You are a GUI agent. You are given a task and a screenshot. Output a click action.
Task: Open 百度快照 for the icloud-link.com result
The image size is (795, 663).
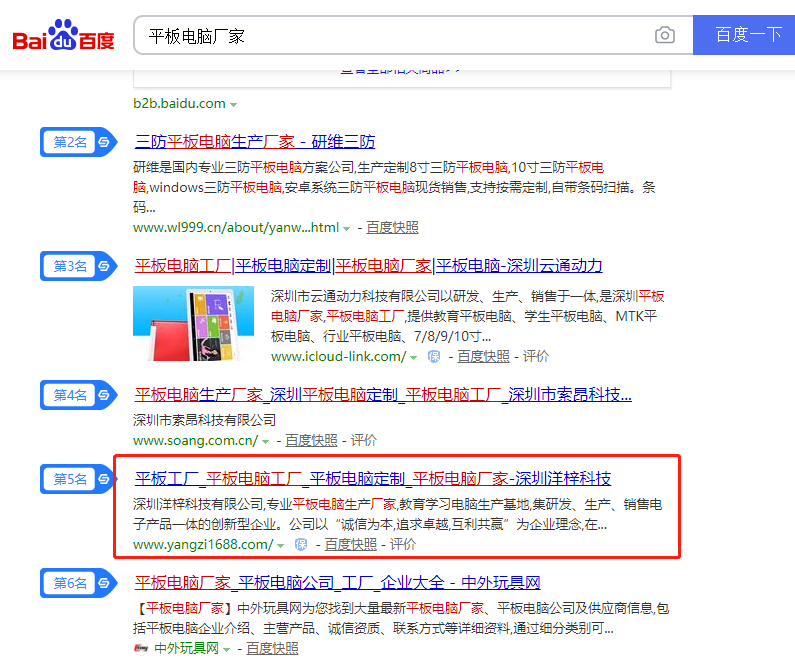tap(483, 356)
